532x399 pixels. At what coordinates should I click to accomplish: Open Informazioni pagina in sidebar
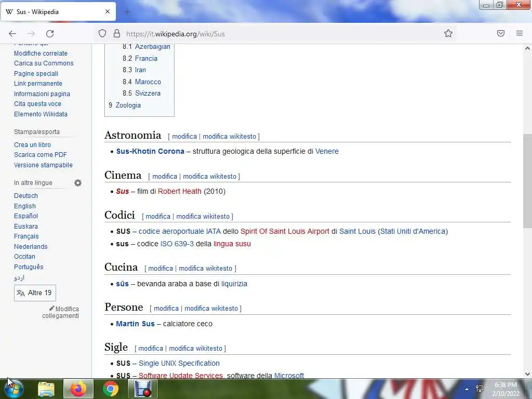point(42,94)
